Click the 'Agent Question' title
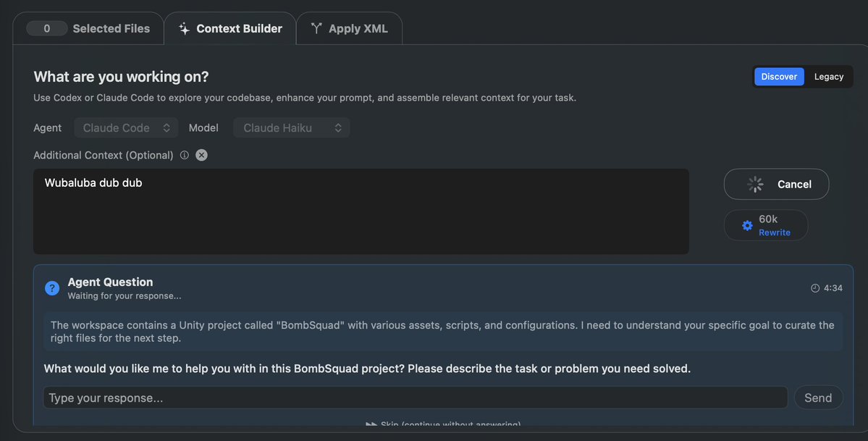The height and width of the screenshot is (441, 868). 110,282
